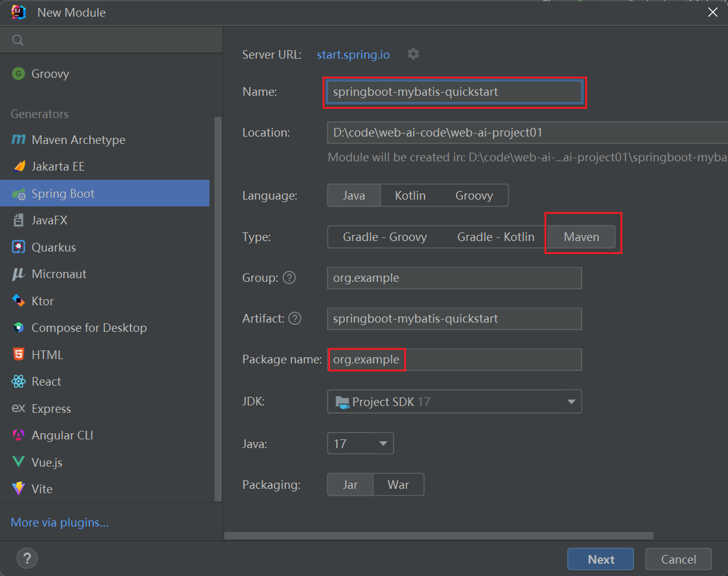Open More via plugins link
Viewport: 728px width, 576px height.
[59, 522]
